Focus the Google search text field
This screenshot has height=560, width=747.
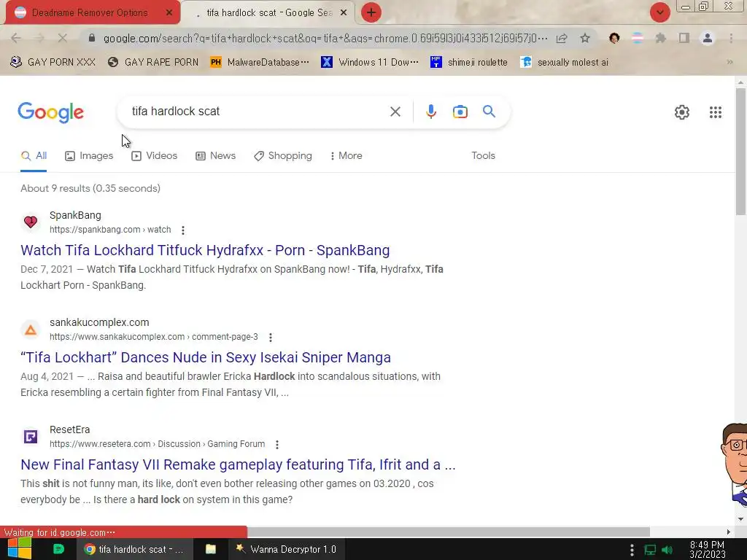click(255, 112)
